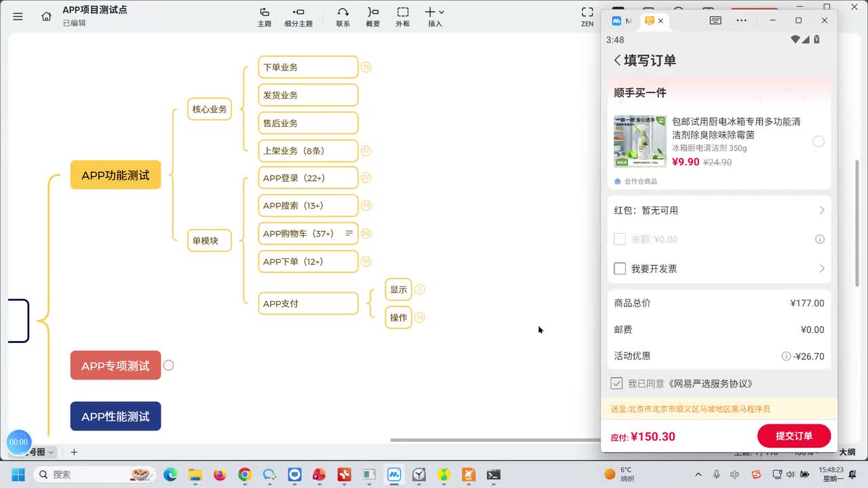Screen dimensions: 868x488
Task: Open the 《网易严选服务协议》 link
Action: pyautogui.click(x=711, y=384)
